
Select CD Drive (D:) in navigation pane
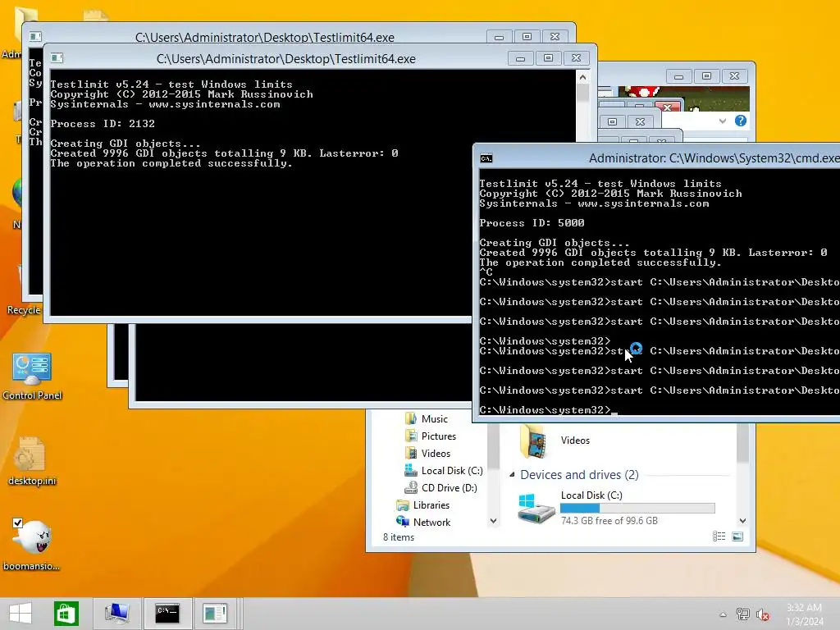441,487
